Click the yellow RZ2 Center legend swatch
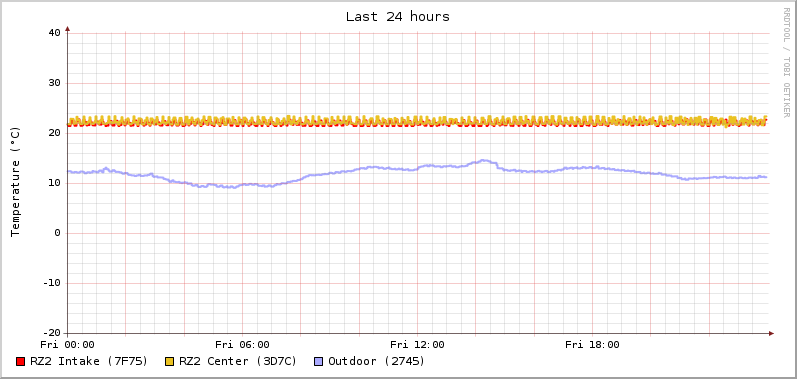 (170, 362)
